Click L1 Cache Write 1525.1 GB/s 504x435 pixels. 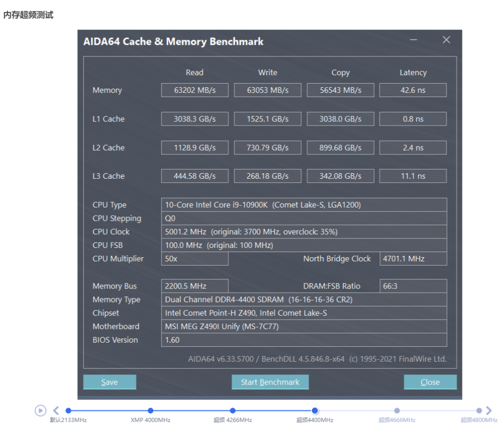(x=268, y=119)
